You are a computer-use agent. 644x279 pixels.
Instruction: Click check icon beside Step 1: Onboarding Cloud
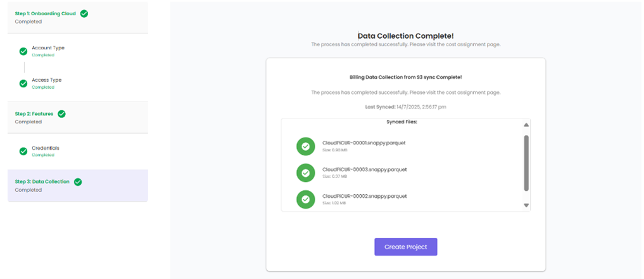pyautogui.click(x=84, y=13)
